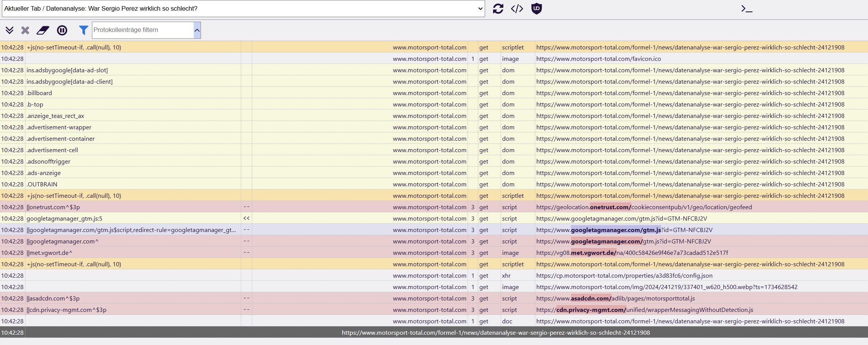Click the -- blocked marker in cdn.privacy-mgmt row
This screenshot has height=345, width=868.
(x=247, y=310)
